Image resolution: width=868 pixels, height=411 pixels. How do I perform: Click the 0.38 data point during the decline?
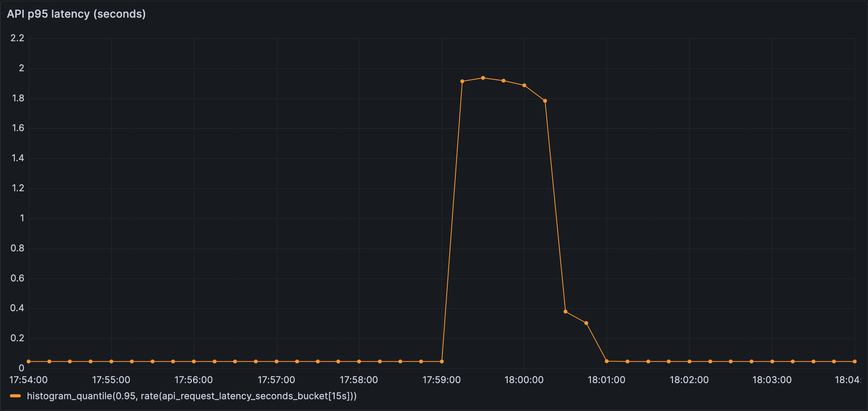tap(566, 312)
